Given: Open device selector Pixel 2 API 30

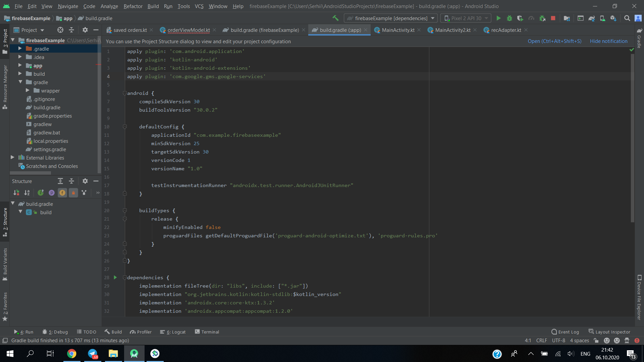Looking at the screenshot, I should [466, 18].
